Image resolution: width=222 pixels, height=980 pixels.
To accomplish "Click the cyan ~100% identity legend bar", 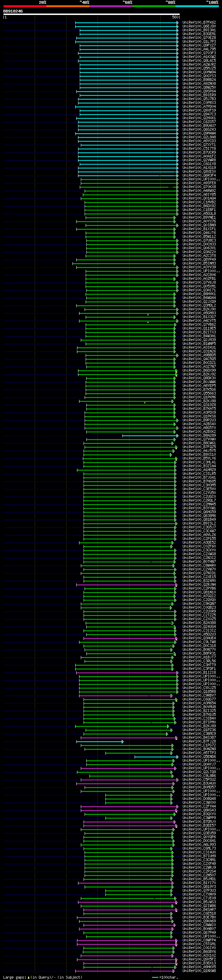I will (x=197, y=6).
